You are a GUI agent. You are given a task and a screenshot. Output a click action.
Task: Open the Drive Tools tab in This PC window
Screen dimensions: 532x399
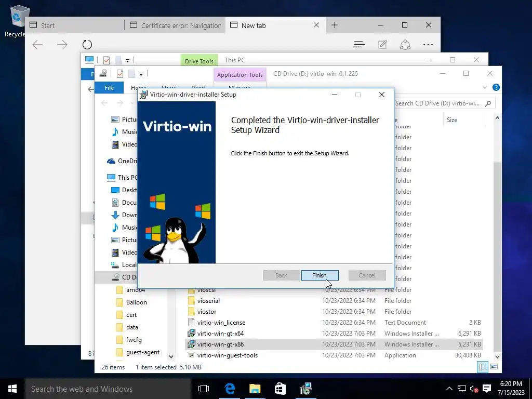[x=199, y=61]
